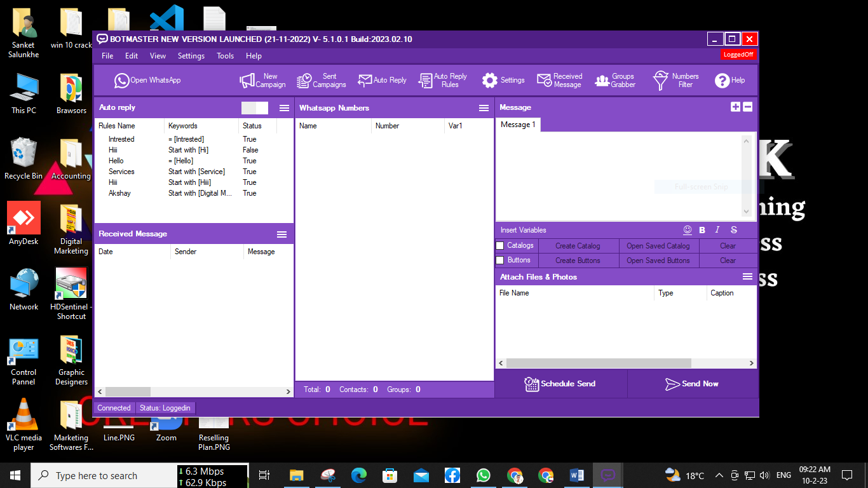This screenshot has width=868, height=488.
Task: Apply bold formatting to the message
Action: 702,230
